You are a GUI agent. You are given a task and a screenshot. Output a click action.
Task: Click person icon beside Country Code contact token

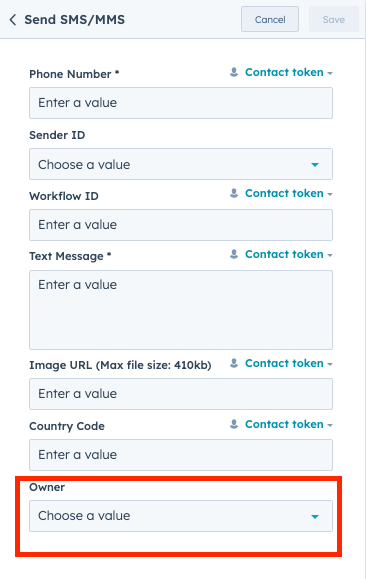[x=234, y=424]
